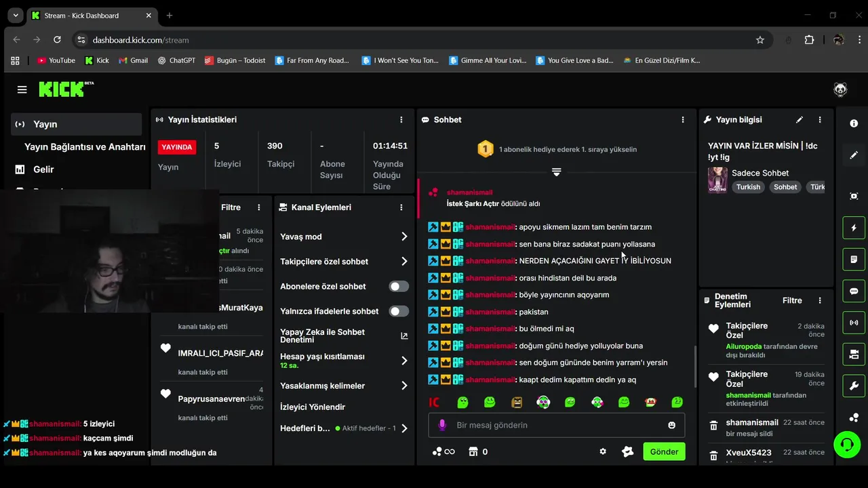Click Filtre beside the webcam overlay
This screenshot has height=488, width=868.
(231, 207)
